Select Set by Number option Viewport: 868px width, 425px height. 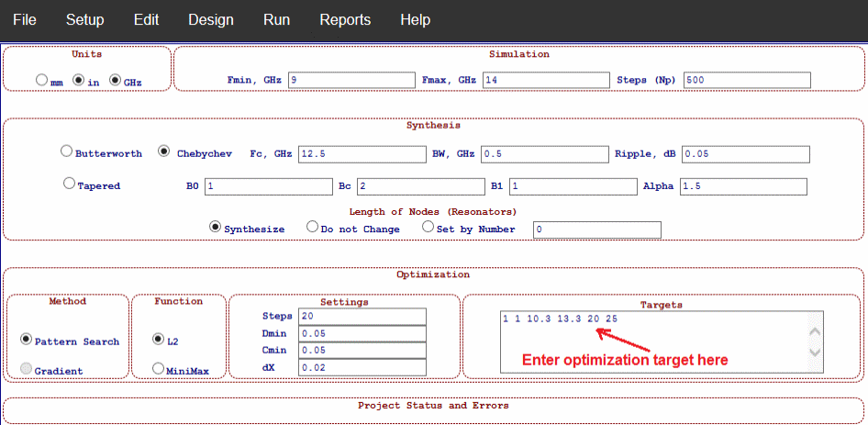[x=428, y=227]
